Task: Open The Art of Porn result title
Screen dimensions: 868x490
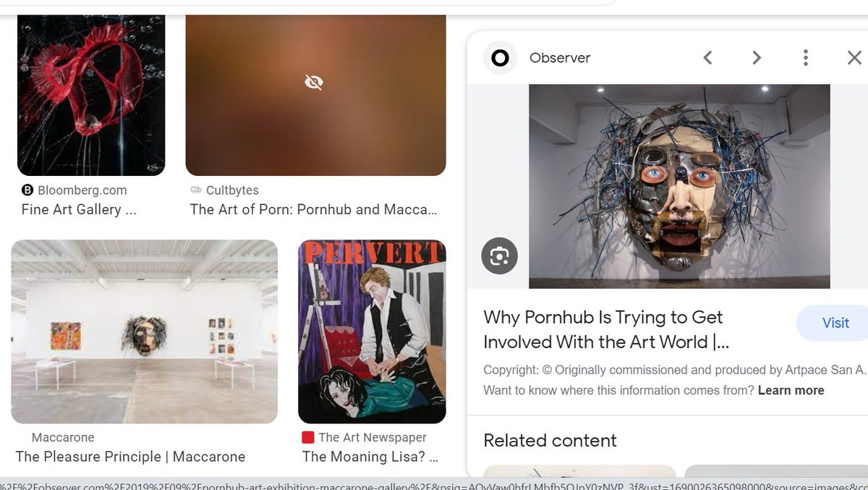Action: pyautogui.click(x=313, y=209)
